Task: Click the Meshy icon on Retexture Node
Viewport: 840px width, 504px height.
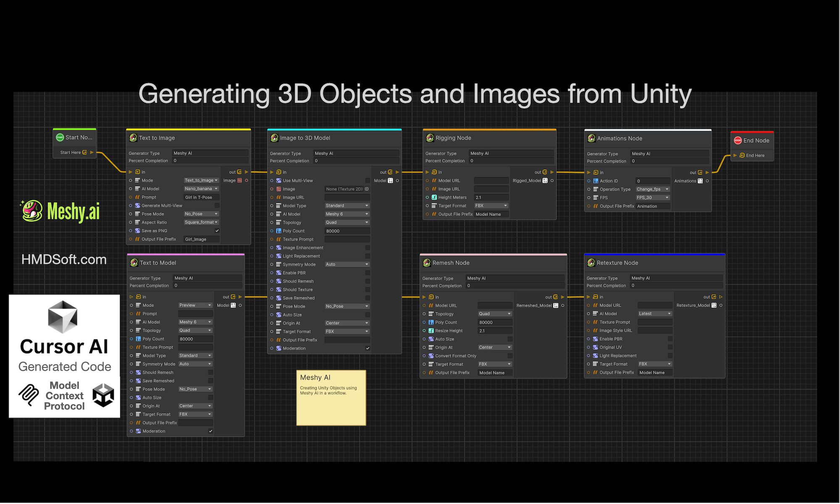Action: [591, 262]
